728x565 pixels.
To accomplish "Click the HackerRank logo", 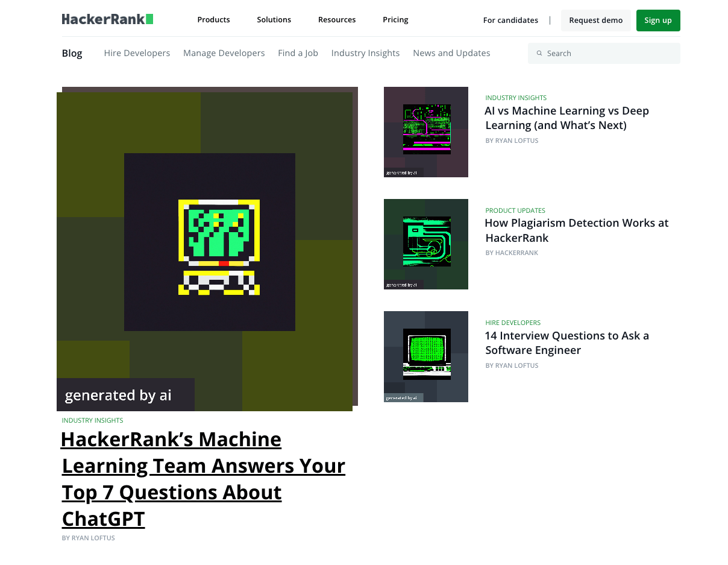I will click(107, 19).
